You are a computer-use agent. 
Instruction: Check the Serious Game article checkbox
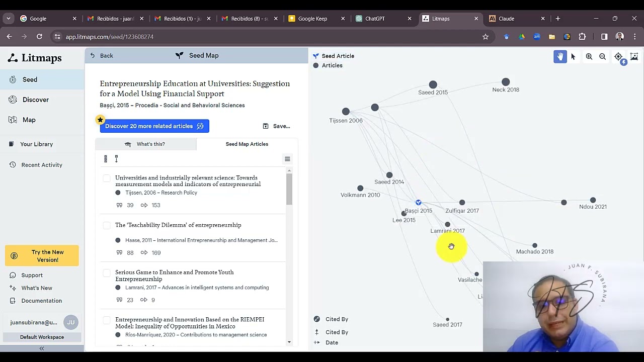[107, 273]
